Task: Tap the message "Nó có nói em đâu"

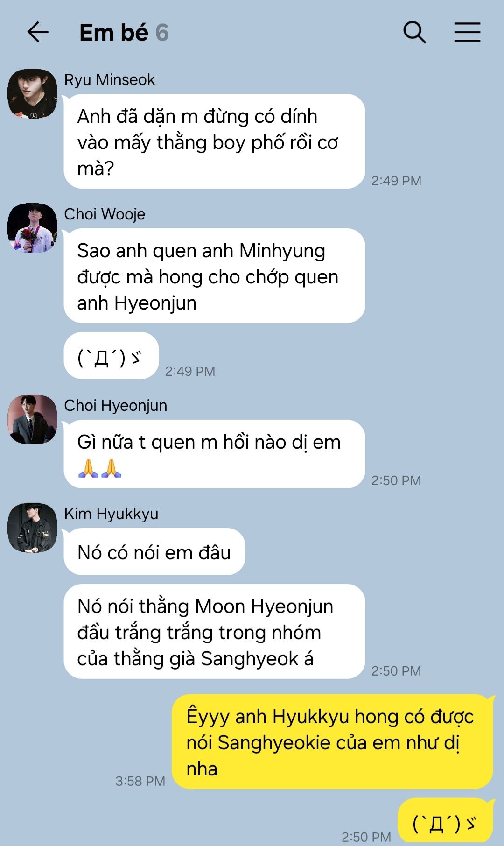Action: (x=154, y=552)
